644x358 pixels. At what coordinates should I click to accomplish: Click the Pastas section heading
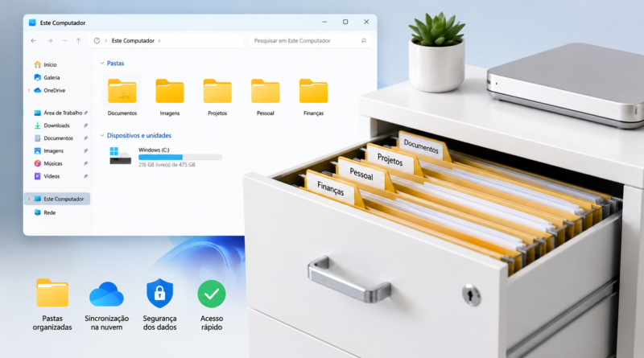pos(115,64)
